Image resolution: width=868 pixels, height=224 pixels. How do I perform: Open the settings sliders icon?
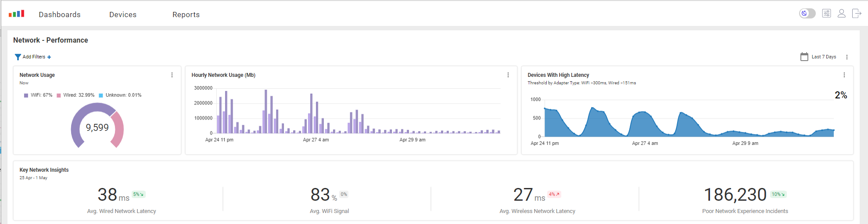click(x=826, y=14)
